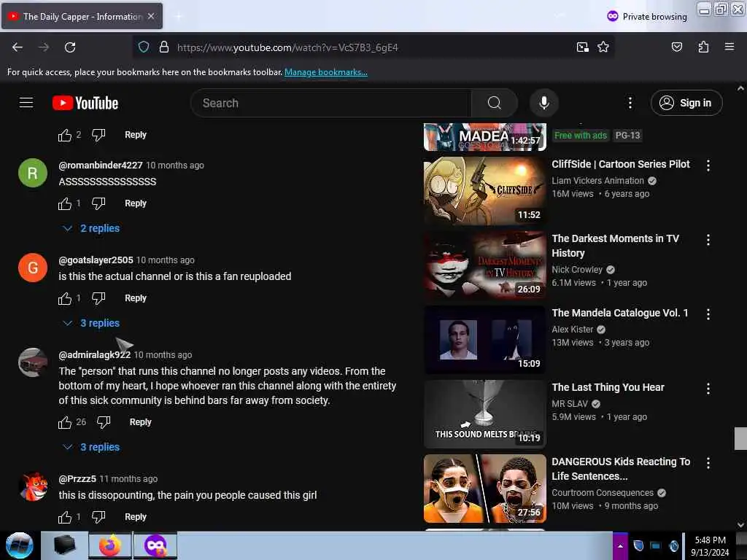Viewport: 747px width, 560px height.
Task: Open CliffSide | Cartoon Series Pilot title
Action: [621, 164]
